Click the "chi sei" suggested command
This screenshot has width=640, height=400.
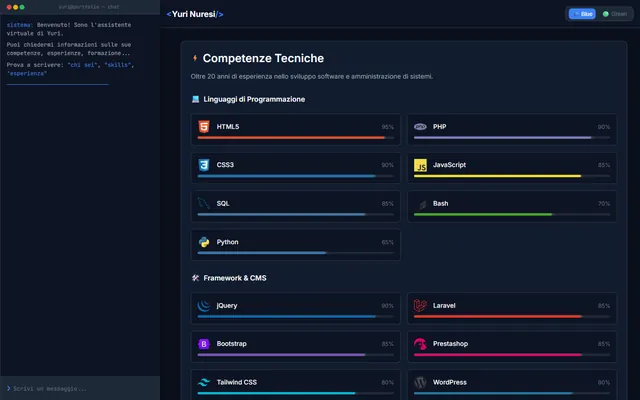(x=82, y=65)
